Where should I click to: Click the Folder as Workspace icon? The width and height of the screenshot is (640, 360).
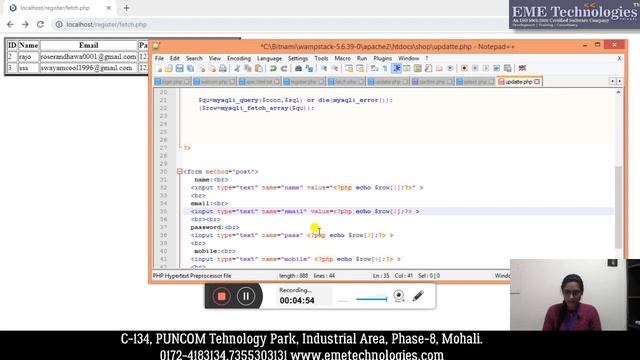(439, 68)
